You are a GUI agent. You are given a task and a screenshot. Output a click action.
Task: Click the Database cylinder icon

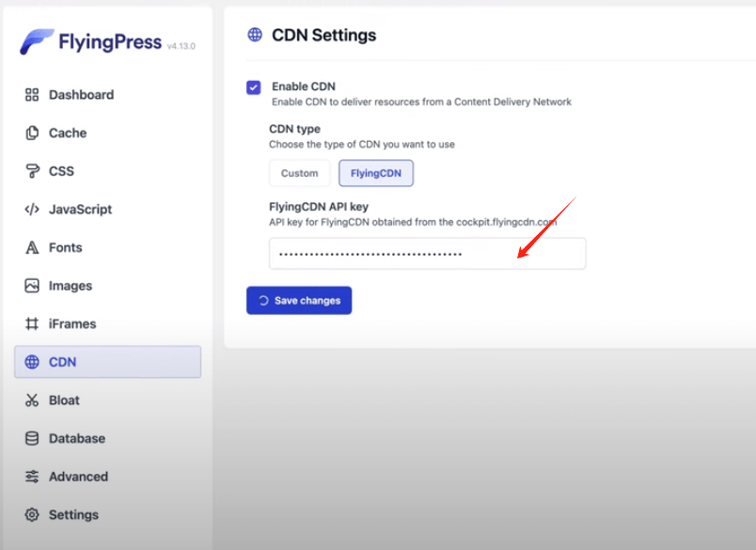pyautogui.click(x=32, y=439)
